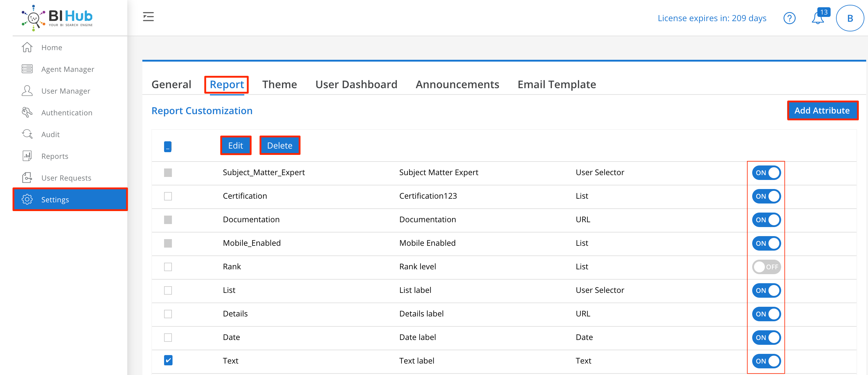Open Audit page
This screenshot has width=868, height=375.
(x=50, y=134)
